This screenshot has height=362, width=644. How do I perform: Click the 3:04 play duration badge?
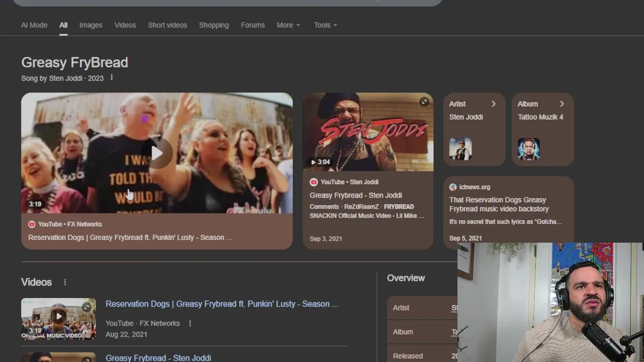pyautogui.click(x=320, y=162)
